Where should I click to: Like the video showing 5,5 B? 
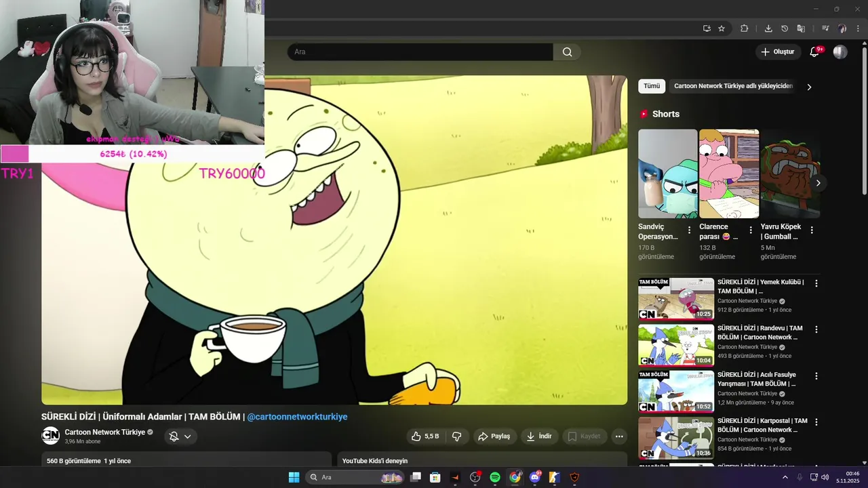[x=425, y=436]
